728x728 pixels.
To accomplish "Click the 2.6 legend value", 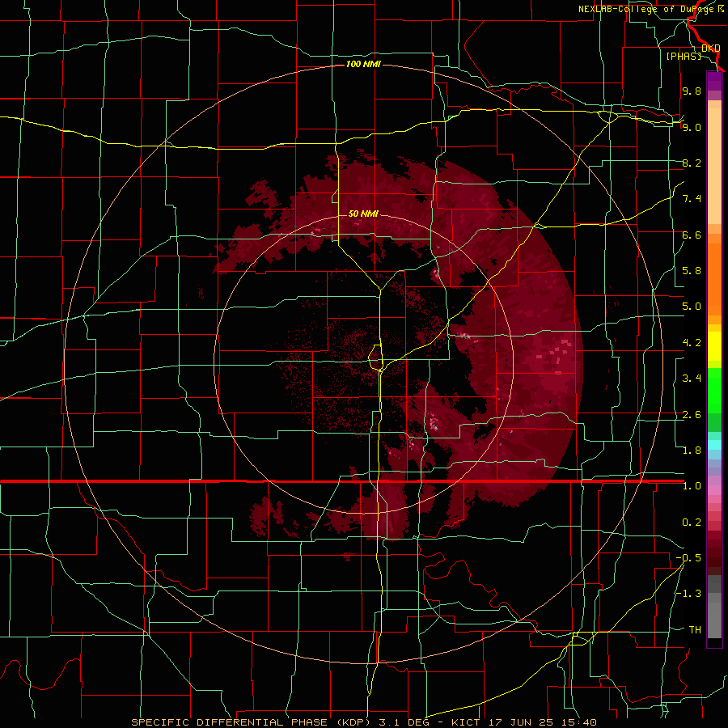I will click(x=692, y=415).
